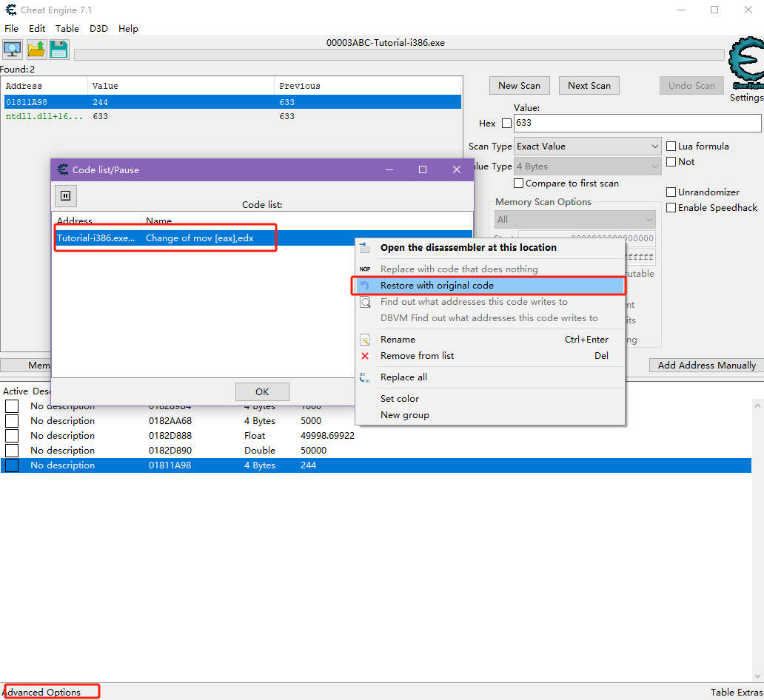The image size is (764, 700).
Task: Choose Restore with original code
Action: point(489,286)
